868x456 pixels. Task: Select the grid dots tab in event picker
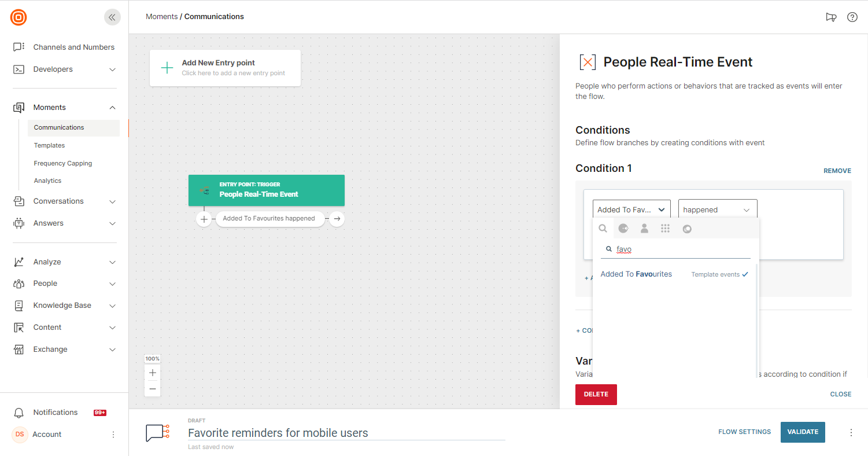point(665,229)
